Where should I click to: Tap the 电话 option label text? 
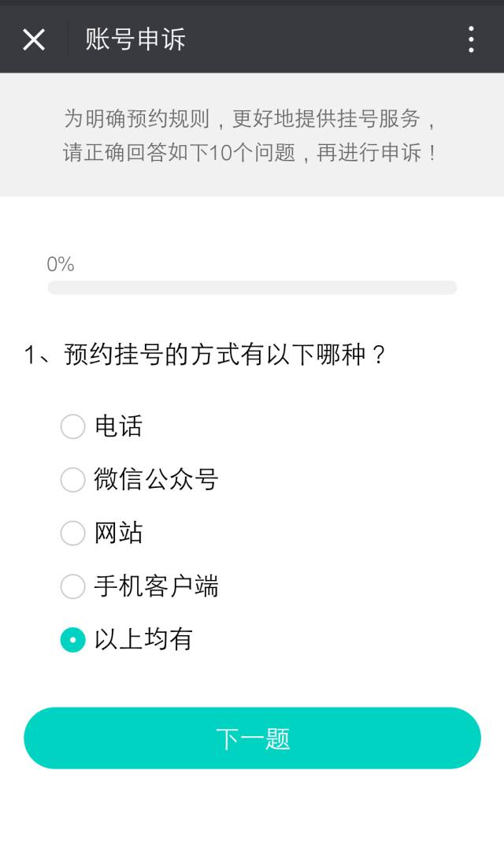(118, 426)
